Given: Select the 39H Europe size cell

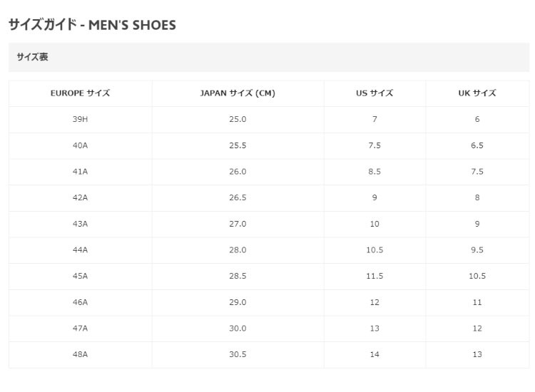Looking at the screenshot, I should (80, 119).
